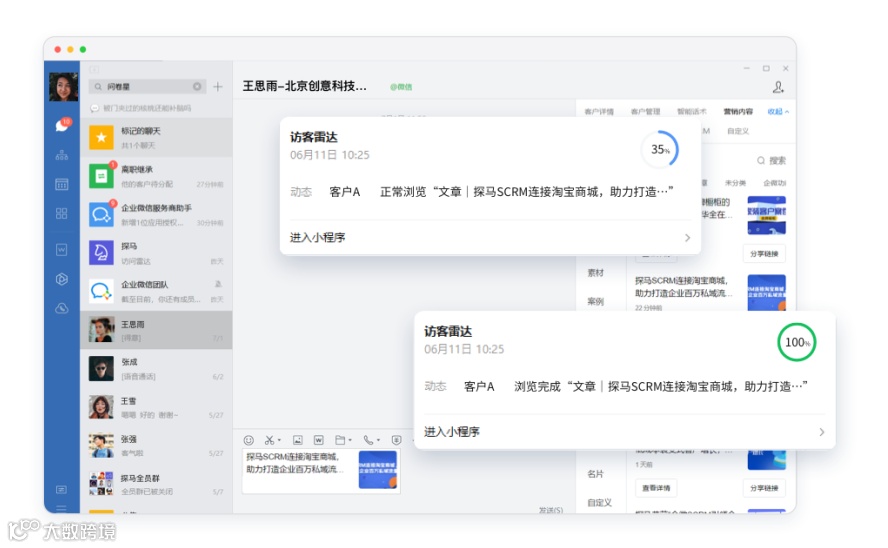Open the emoji picker in chat toolbar

[x=249, y=440]
